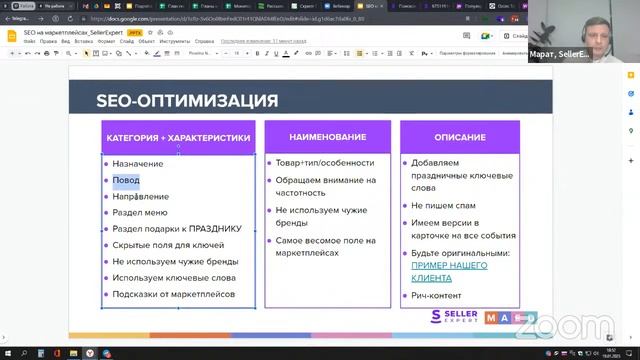This screenshot has width=640, height=360.
Task: Open the Move to folder icon
Action: [160, 33]
